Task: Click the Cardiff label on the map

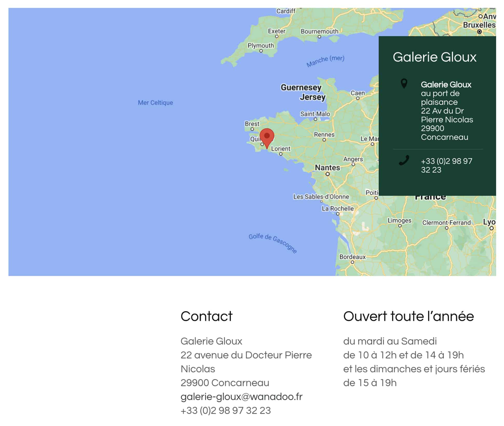Action: point(286,11)
